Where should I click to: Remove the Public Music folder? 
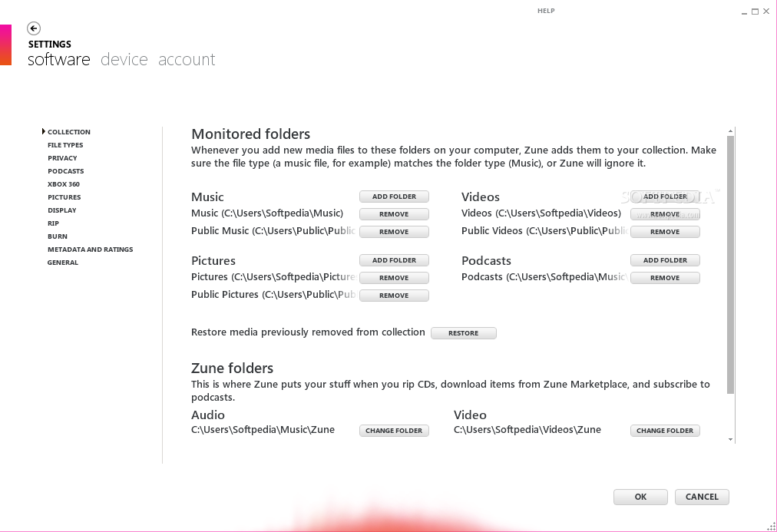[x=394, y=232]
